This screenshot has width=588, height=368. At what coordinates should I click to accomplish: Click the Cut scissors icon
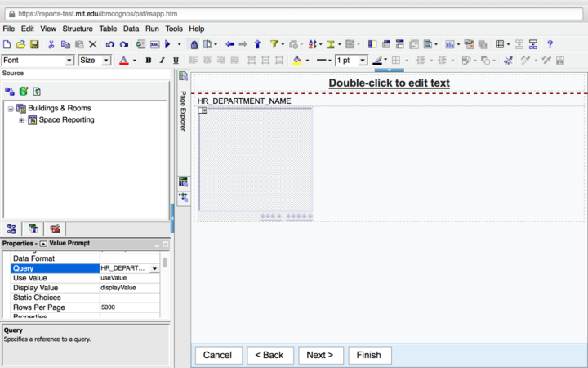click(x=51, y=44)
